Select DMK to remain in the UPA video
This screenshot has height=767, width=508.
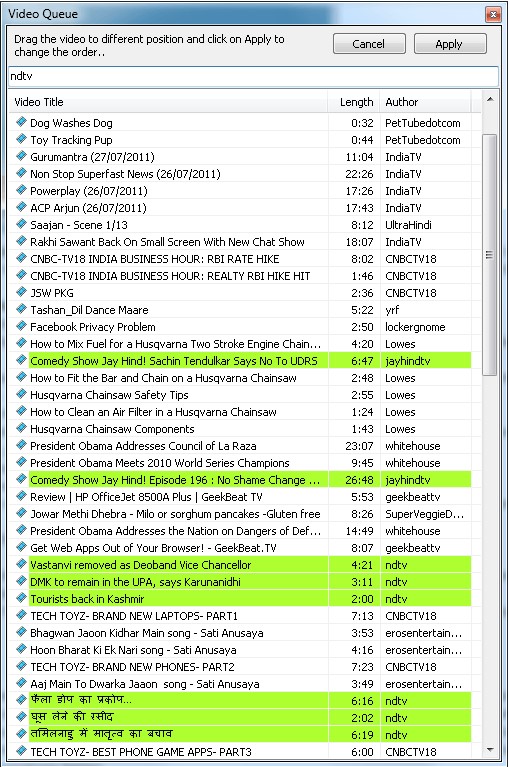[x=240, y=582]
